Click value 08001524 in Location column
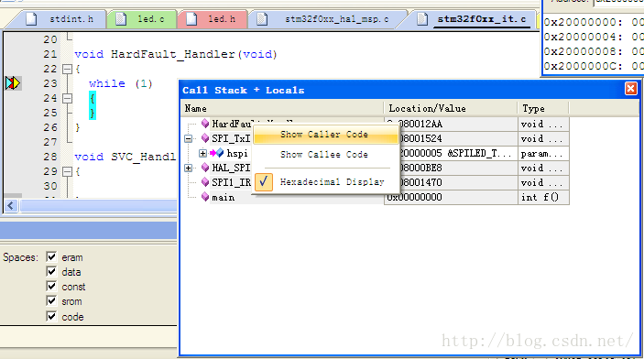 (x=451, y=138)
